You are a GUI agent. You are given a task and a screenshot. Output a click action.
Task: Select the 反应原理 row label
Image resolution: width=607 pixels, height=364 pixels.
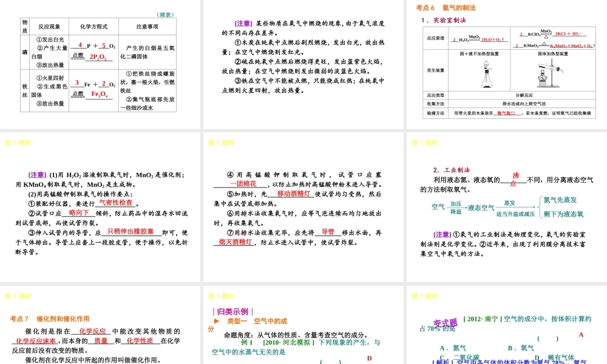point(435,38)
